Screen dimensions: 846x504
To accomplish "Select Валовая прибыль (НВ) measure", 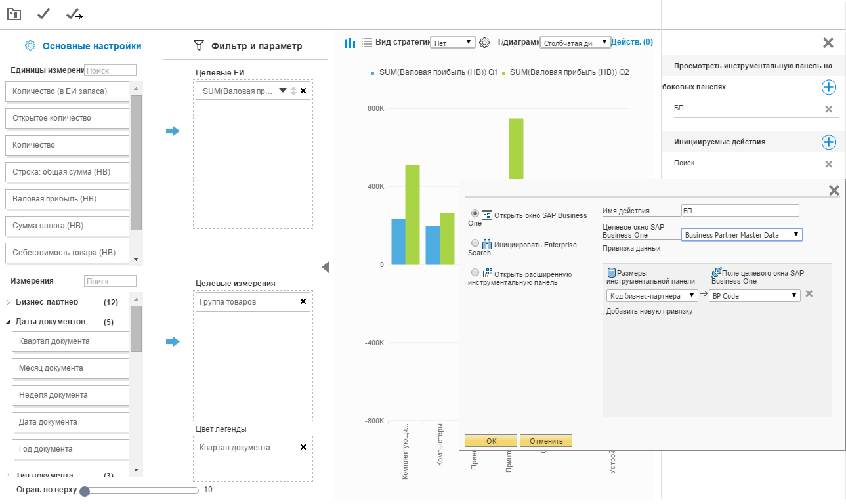I will pyautogui.click(x=67, y=199).
